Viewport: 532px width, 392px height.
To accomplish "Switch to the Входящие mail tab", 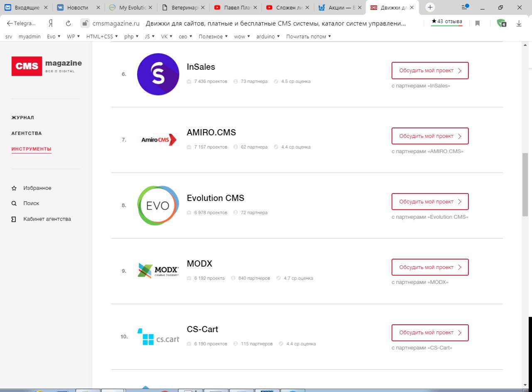I will tap(26, 7).
